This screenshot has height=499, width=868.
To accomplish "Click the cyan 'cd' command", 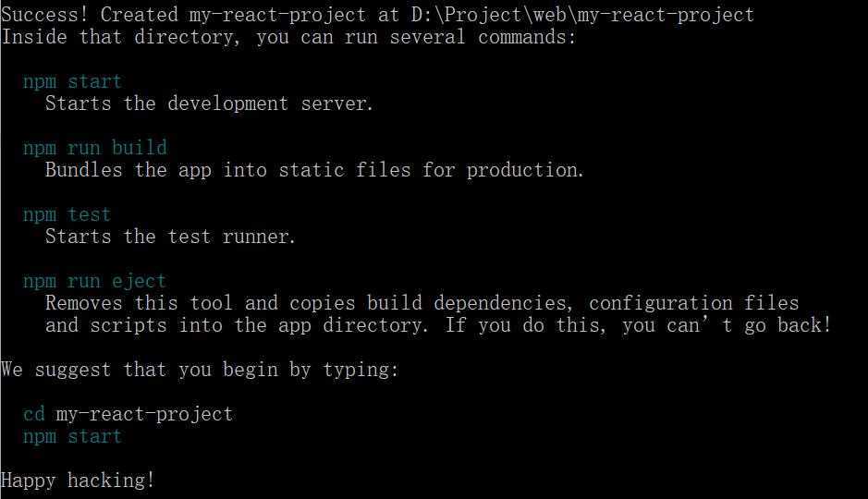I will coord(34,414).
